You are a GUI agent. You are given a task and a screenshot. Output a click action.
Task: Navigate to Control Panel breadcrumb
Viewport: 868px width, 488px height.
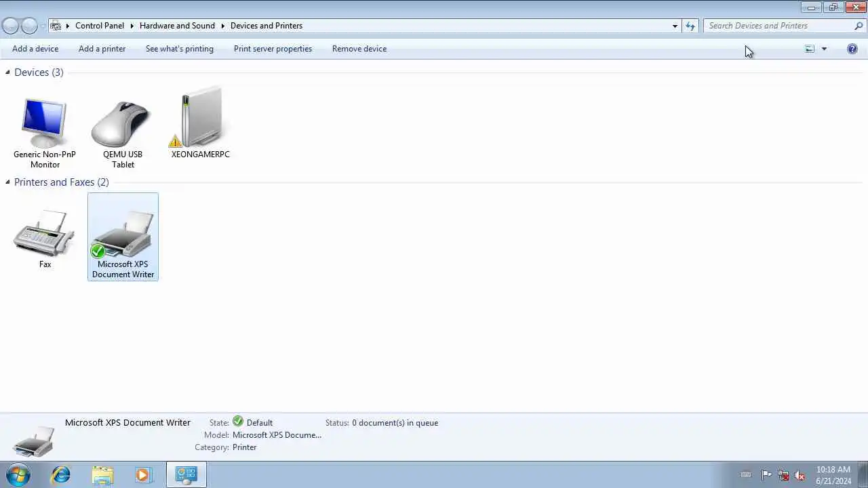point(100,26)
